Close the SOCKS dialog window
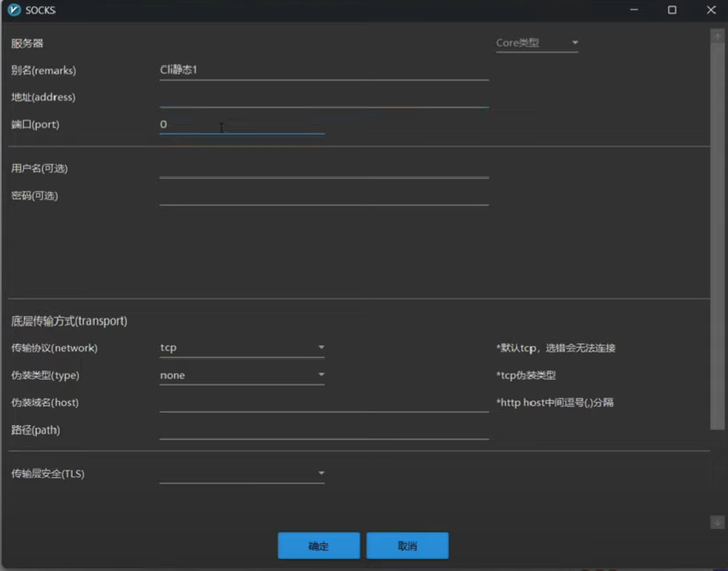 point(711,10)
